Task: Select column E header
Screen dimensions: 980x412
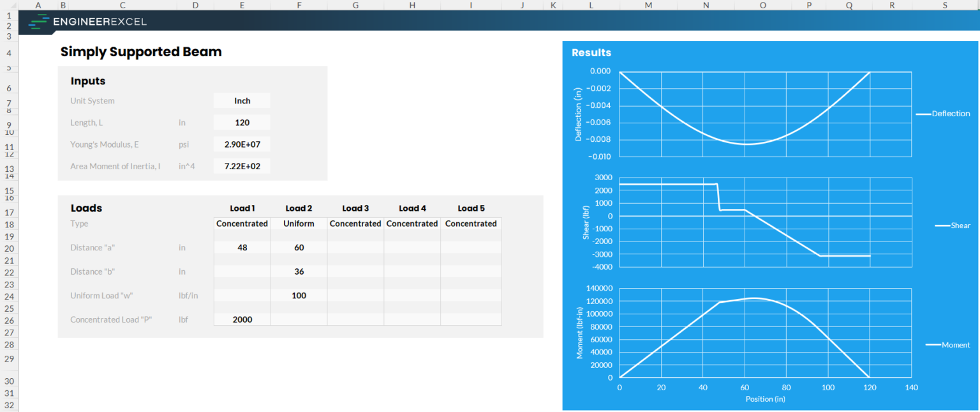Action: (x=242, y=5)
